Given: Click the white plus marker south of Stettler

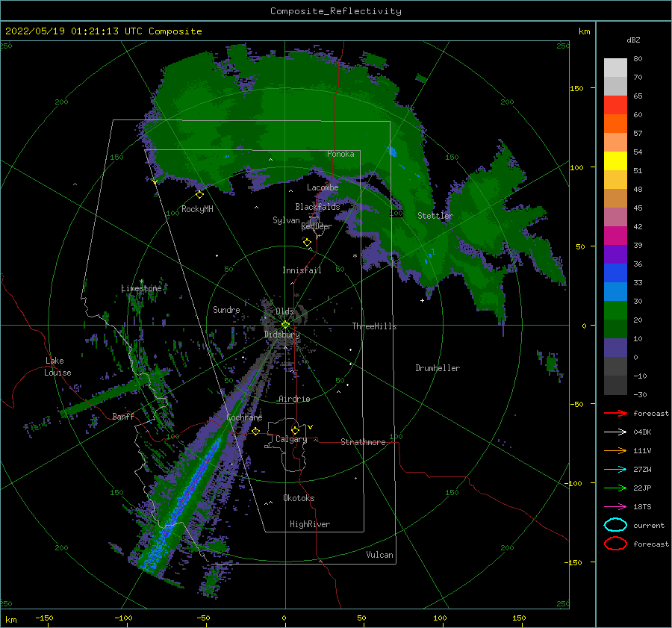Looking at the screenshot, I should coord(422,300).
